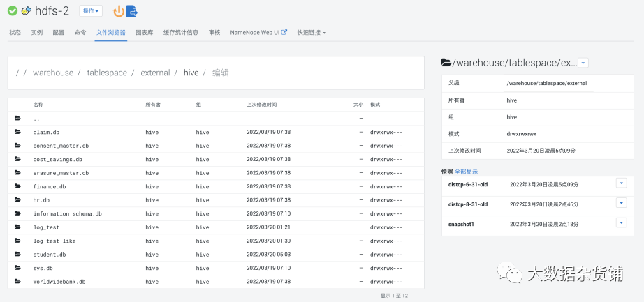
Task: Open the 配置 tab
Action: point(59,32)
